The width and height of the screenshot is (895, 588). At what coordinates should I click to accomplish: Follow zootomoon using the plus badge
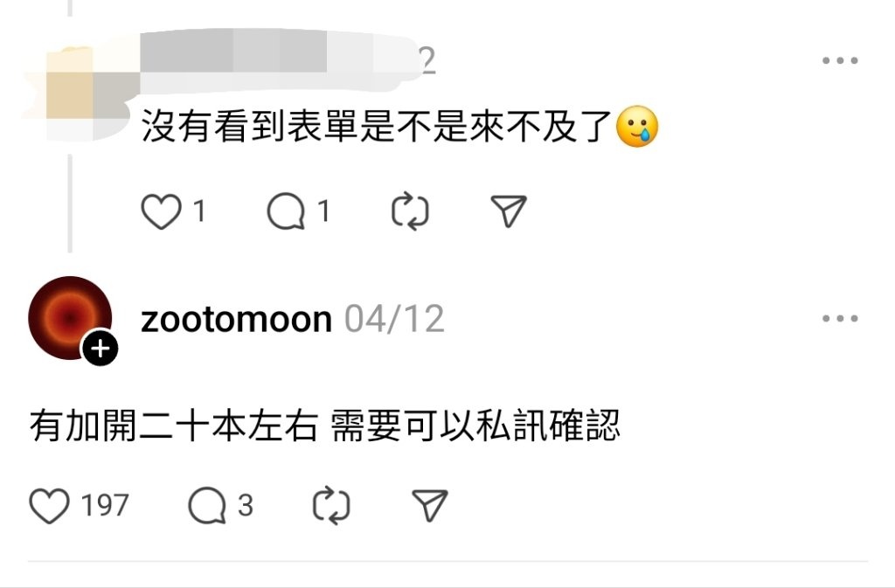(101, 348)
